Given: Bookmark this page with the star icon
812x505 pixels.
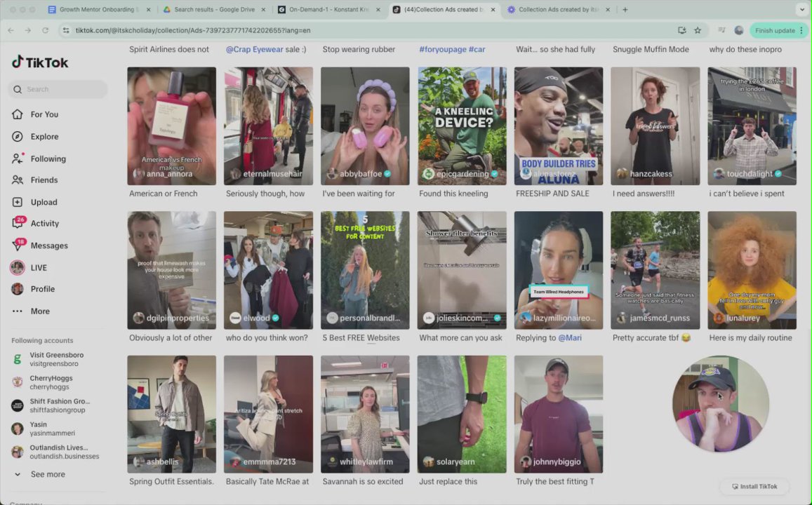Looking at the screenshot, I should [698, 31].
